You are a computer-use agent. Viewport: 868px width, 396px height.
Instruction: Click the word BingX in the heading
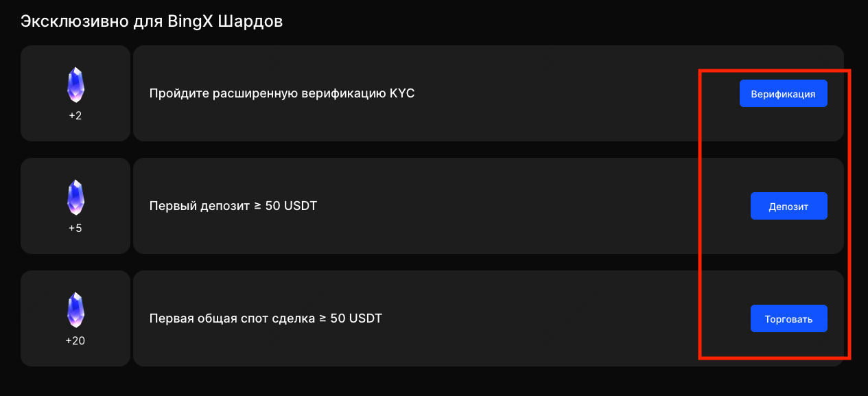point(190,21)
